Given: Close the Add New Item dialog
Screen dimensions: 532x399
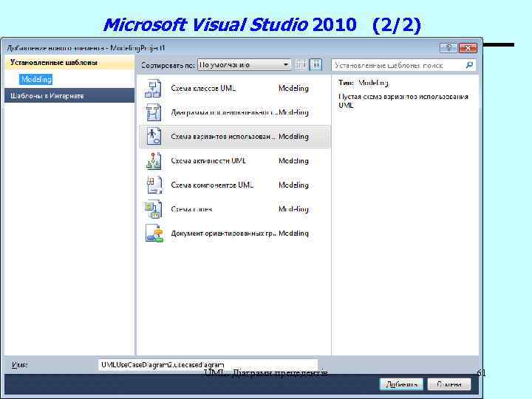Looking at the screenshot, I should pos(468,48).
